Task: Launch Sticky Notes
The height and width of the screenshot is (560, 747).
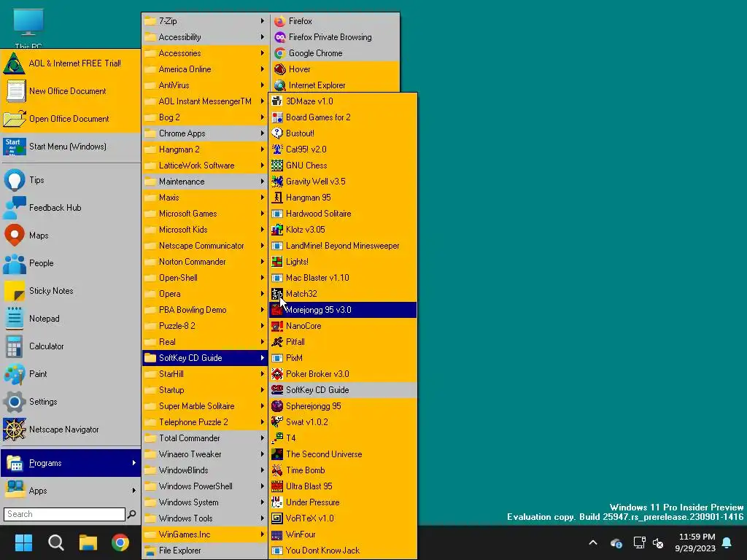Action: point(71,290)
